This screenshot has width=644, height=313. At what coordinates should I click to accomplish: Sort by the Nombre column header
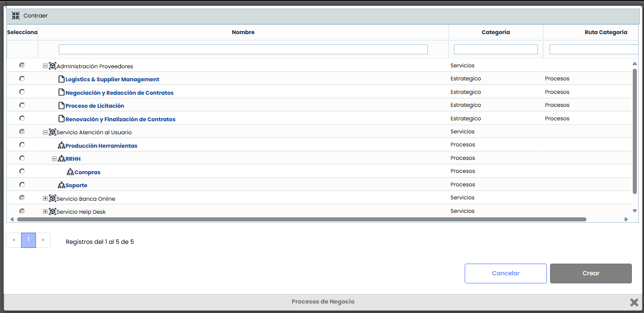coord(243,32)
